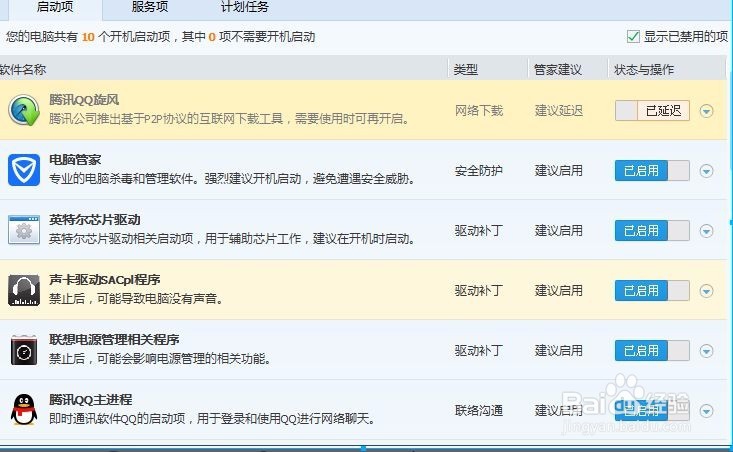The height and width of the screenshot is (452, 733).
Task: Click the 建议延迟 suggestion cell
Action: tap(559, 111)
